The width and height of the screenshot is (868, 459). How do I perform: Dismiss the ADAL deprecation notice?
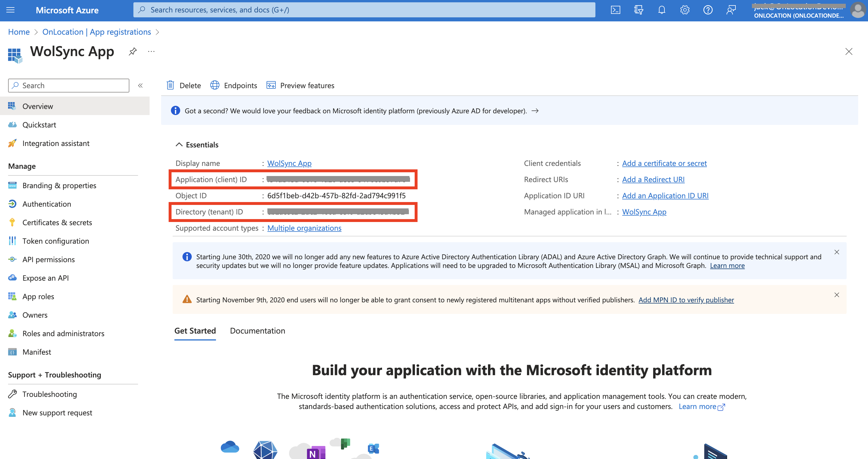[x=836, y=252]
